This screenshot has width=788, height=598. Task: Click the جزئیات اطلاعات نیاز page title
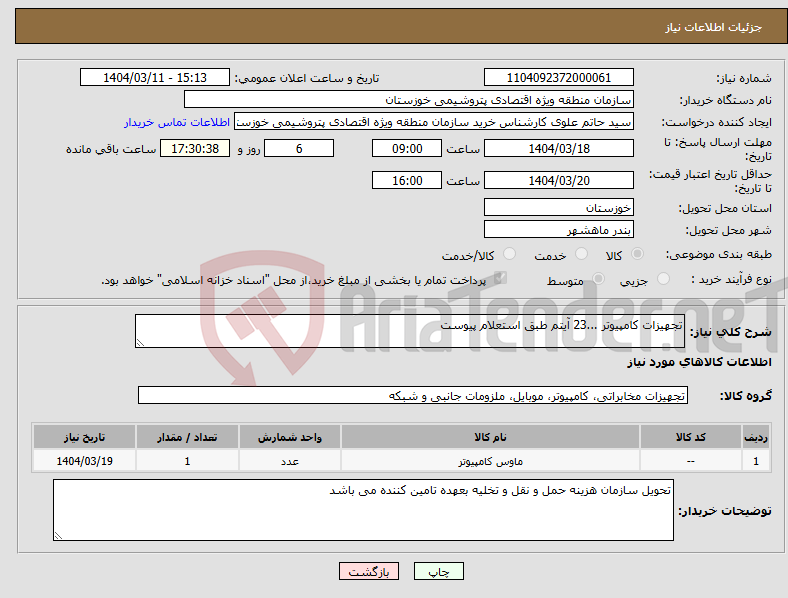tap(714, 27)
